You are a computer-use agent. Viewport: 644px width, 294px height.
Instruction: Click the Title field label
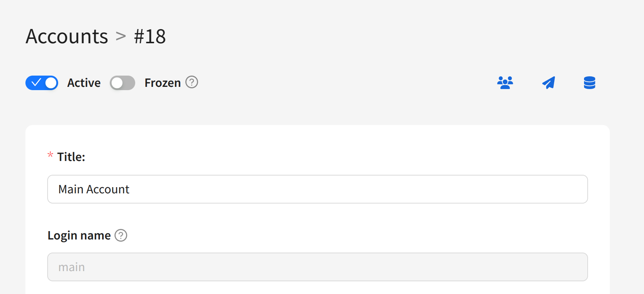[71, 157]
